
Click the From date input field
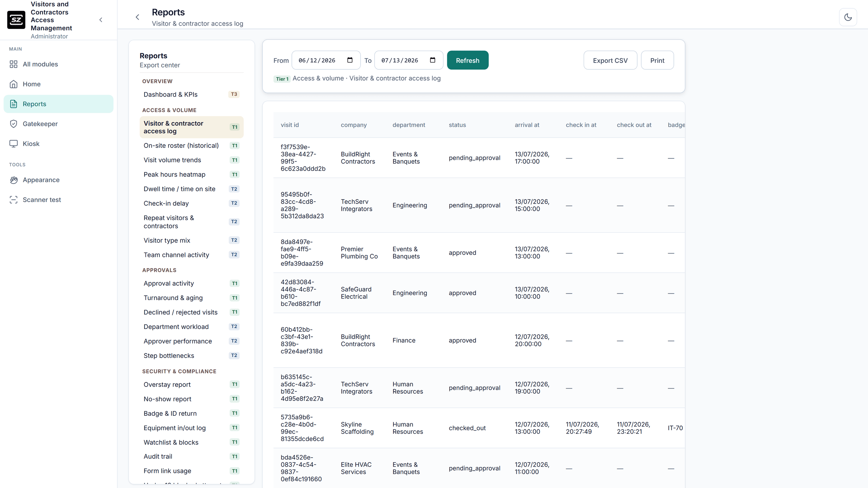coord(326,60)
